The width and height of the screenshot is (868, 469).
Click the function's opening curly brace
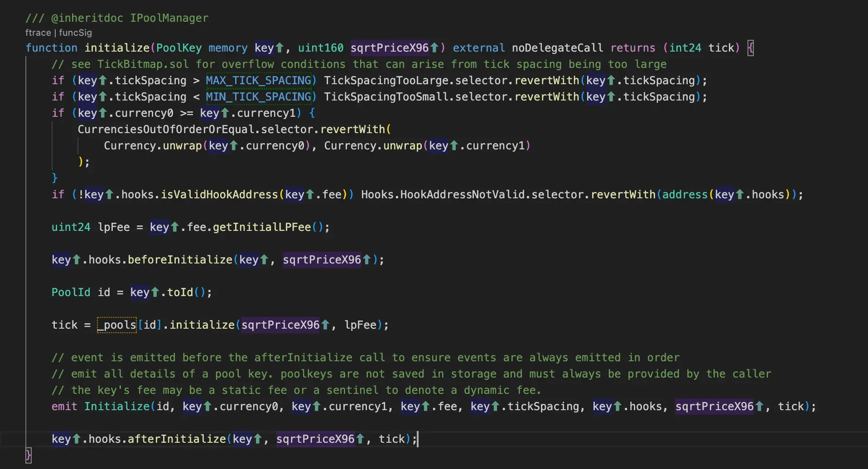click(751, 48)
